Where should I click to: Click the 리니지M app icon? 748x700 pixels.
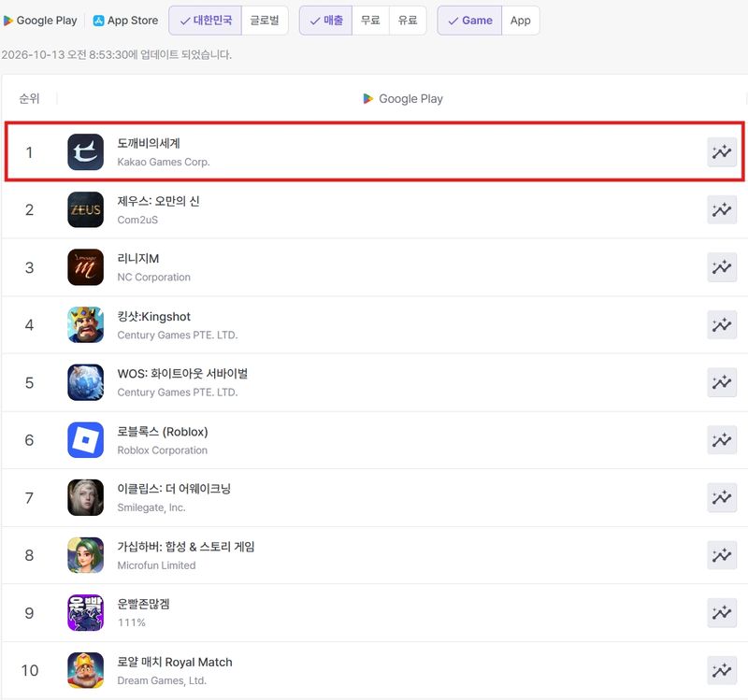point(85,267)
